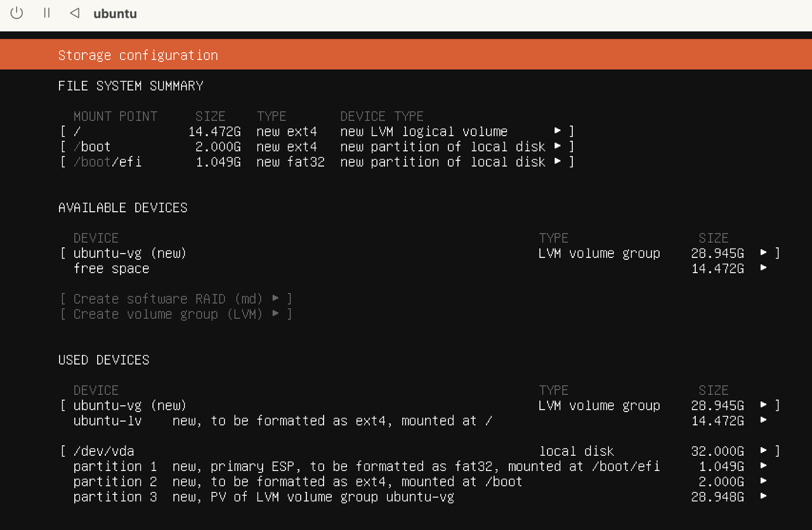This screenshot has height=530, width=812.
Task: Click the power icon in the VM toolbar
Action: [16, 13]
